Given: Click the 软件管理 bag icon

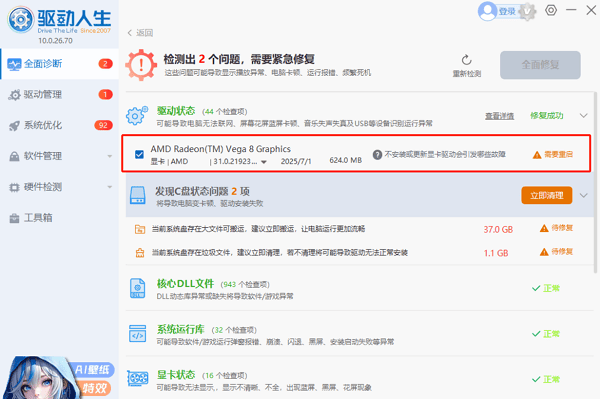Looking at the screenshot, I should pyautogui.click(x=15, y=156).
